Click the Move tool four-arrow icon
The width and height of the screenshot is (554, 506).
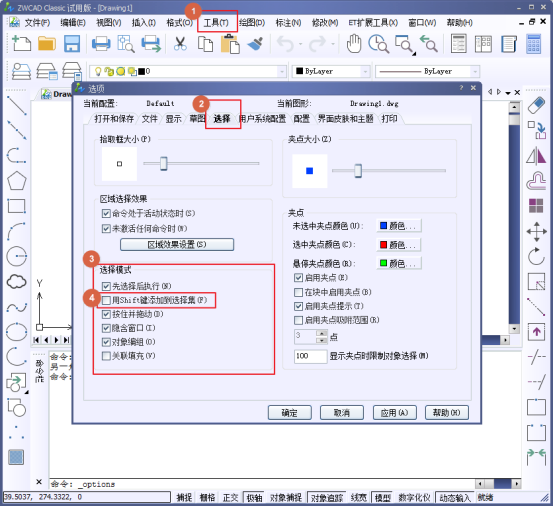point(536,232)
